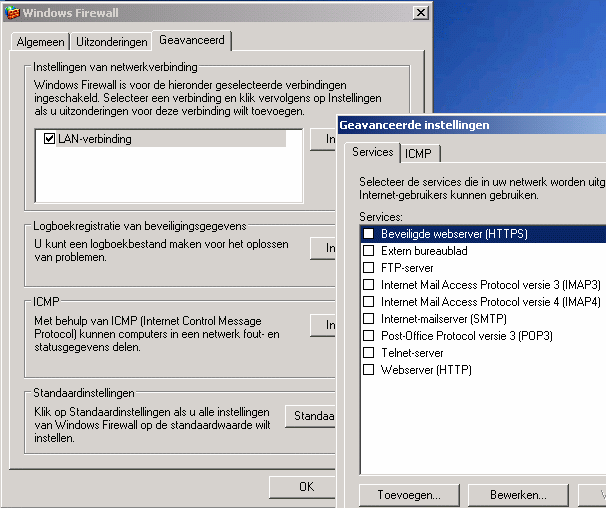Click the Standaardinstellingen button in Windows Firewall
Viewport: 606px width, 508px height.
[310, 416]
